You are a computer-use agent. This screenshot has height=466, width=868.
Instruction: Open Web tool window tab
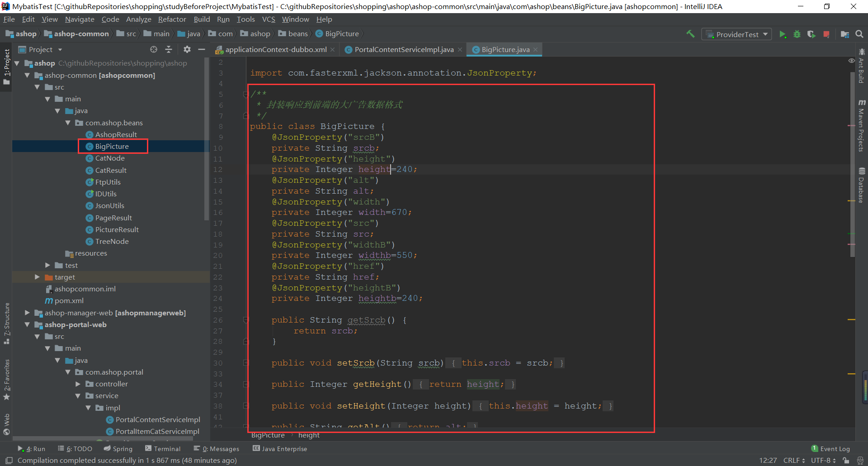click(7, 424)
